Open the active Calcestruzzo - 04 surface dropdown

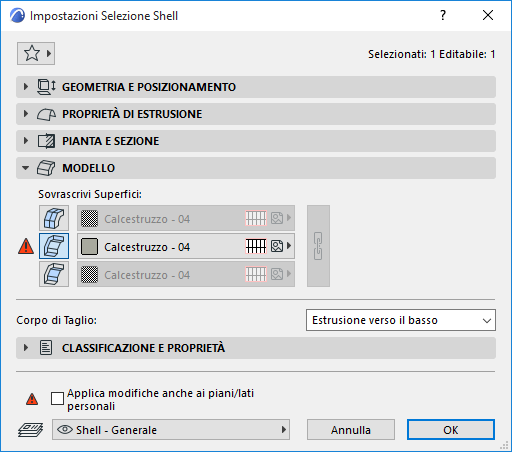point(186,246)
